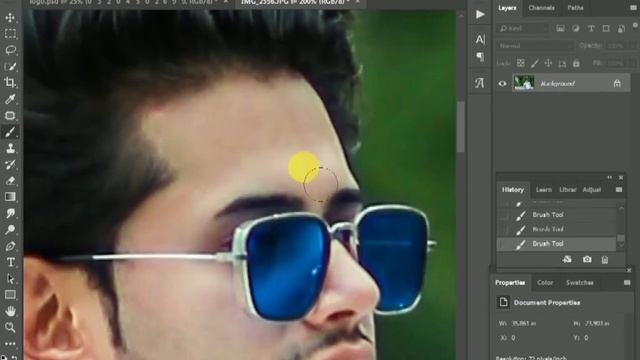Select the Dodge tool

(10, 229)
